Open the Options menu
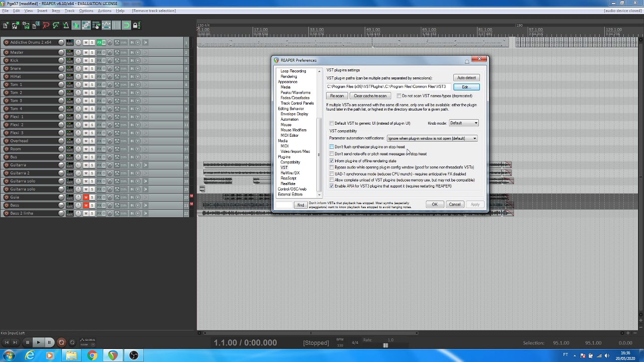 click(x=86, y=11)
